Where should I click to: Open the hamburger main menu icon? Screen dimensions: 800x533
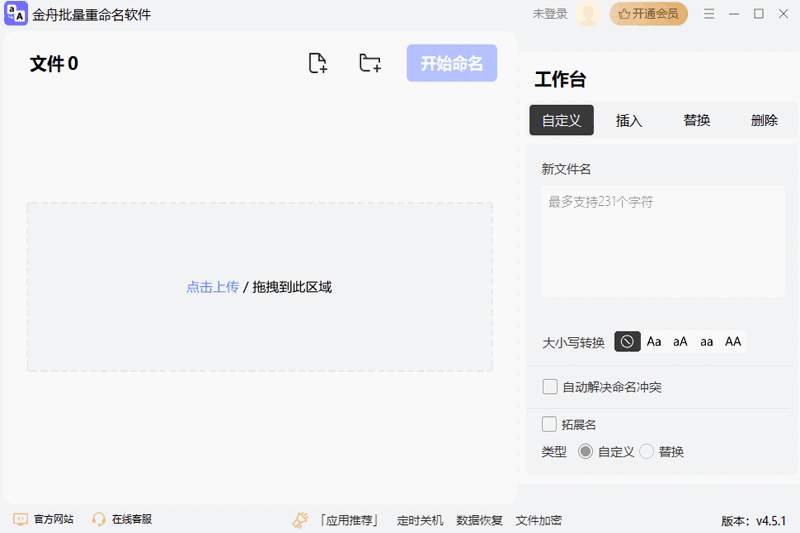pos(709,14)
